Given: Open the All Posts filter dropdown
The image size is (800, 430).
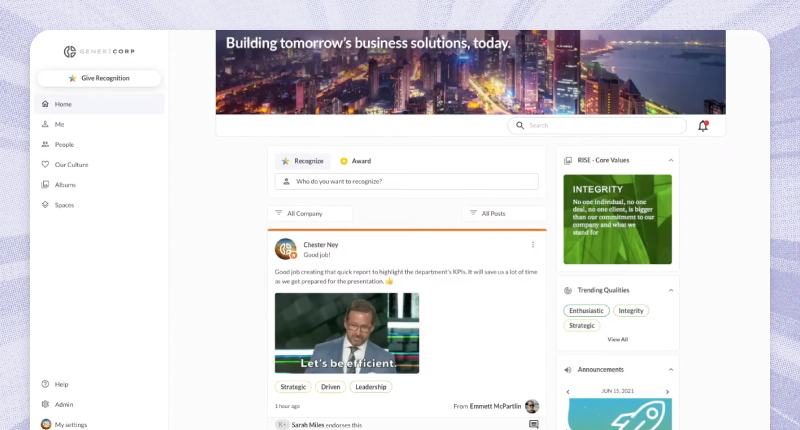Looking at the screenshot, I should [x=504, y=213].
